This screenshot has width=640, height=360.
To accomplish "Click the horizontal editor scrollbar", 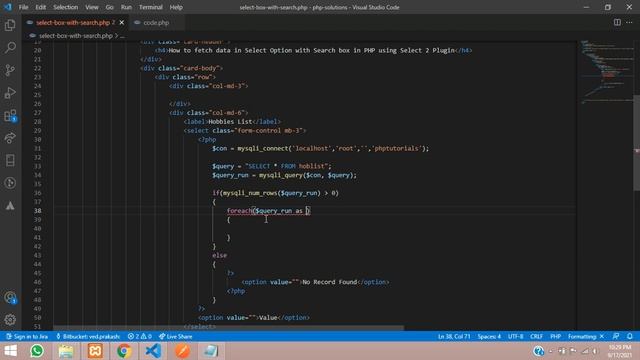I will (x=229, y=328).
